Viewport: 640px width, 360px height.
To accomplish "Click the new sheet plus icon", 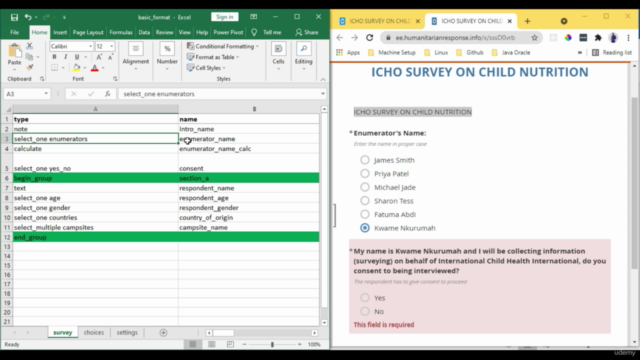I will [x=163, y=333].
